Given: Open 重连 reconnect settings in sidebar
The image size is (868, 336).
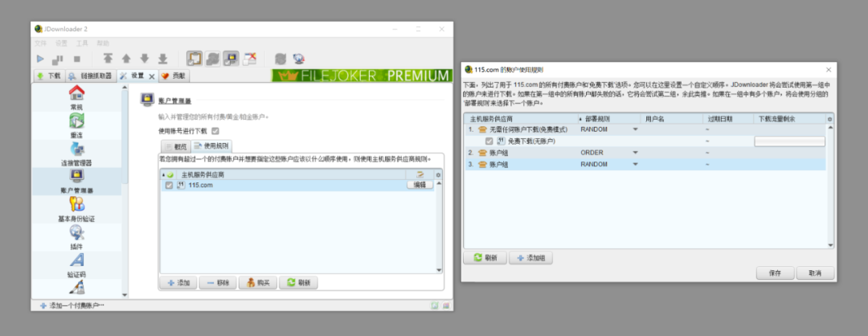Looking at the screenshot, I should [x=76, y=125].
